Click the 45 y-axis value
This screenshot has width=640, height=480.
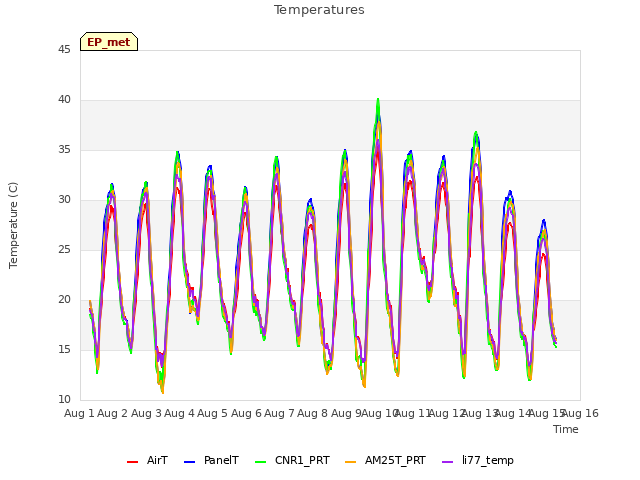click(x=64, y=49)
